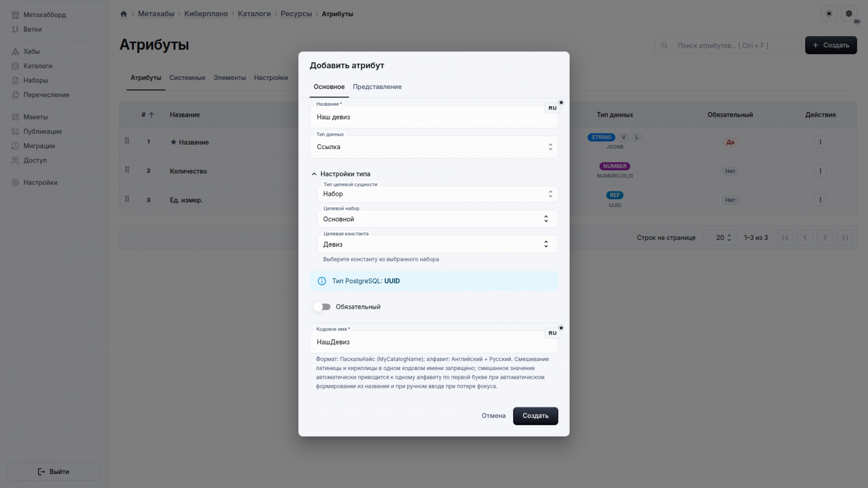
Task: Select Хабы in the left sidebar
Action: coord(32,51)
